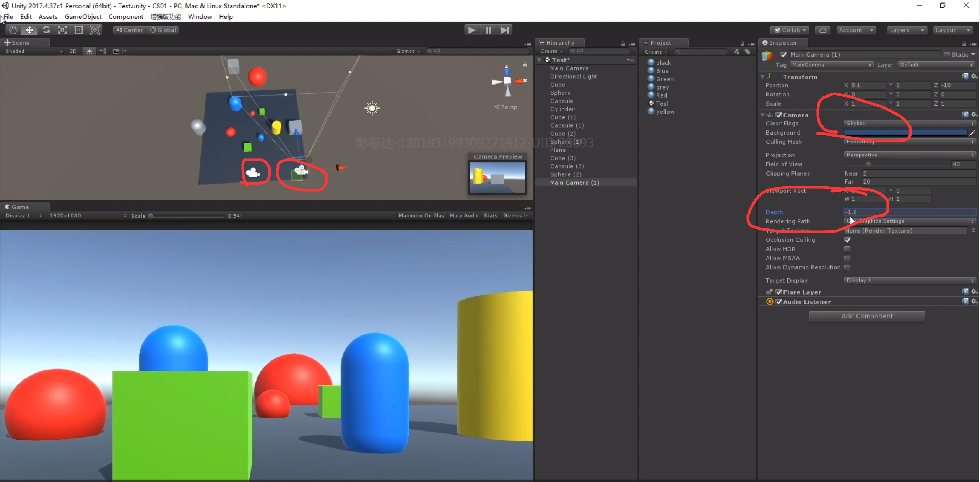Click Maximize On Play button

pyautogui.click(x=421, y=216)
